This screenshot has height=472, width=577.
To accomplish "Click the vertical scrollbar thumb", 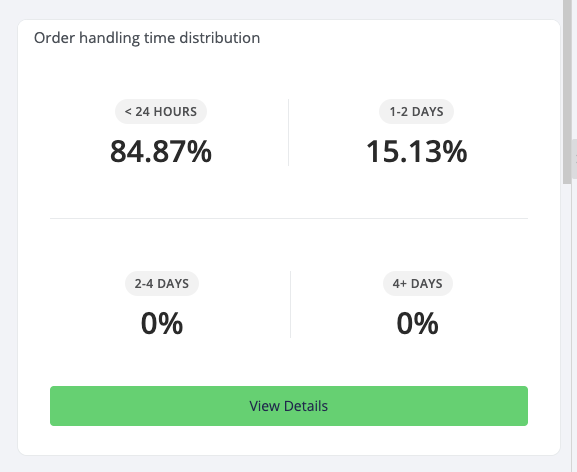I will pyautogui.click(x=567, y=91).
